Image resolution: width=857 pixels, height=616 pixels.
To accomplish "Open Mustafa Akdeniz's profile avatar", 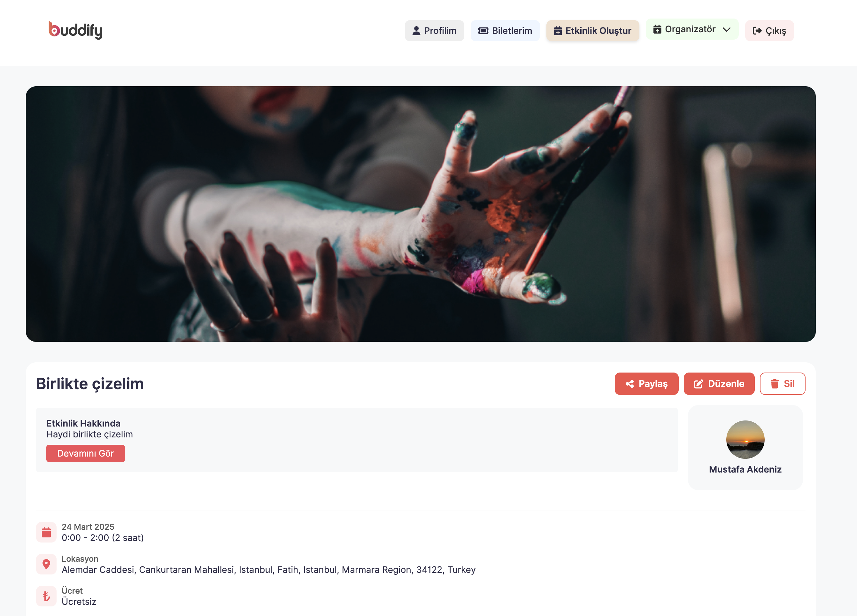I will click(x=745, y=440).
